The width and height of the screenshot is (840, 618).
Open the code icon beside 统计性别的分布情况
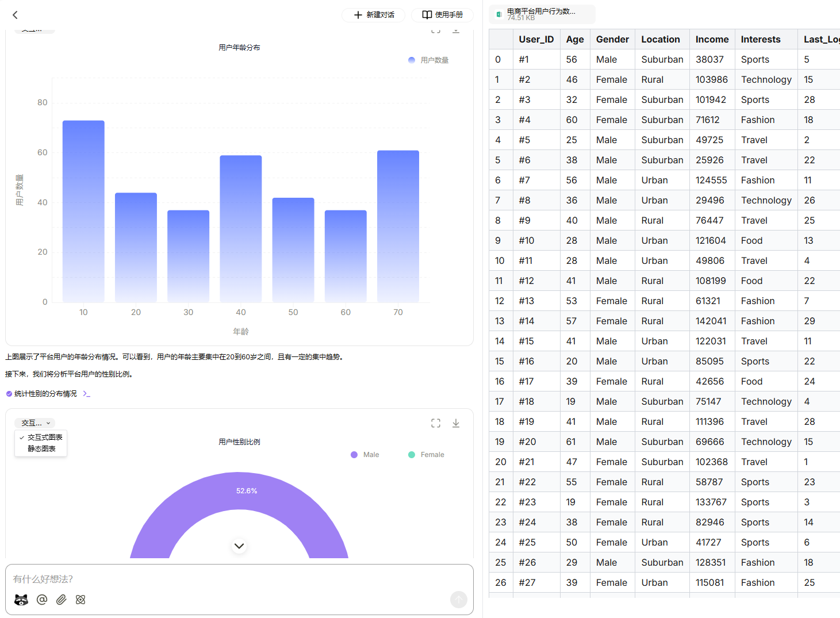pos(86,394)
